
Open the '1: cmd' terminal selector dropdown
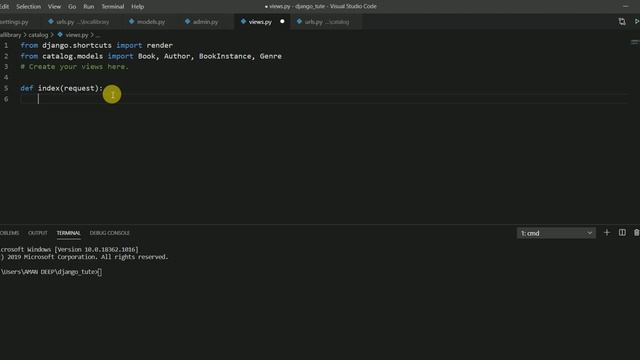(x=556, y=233)
